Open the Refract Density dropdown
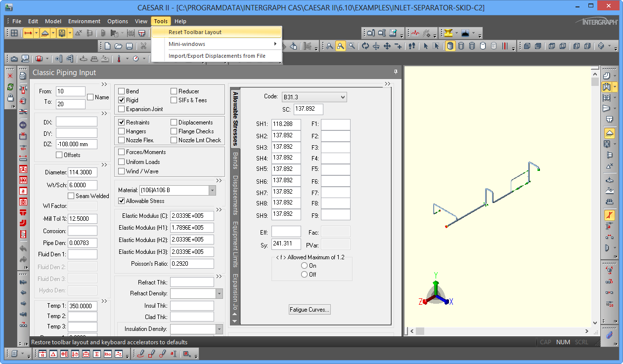The width and height of the screenshot is (623, 364). pos(220,293)
